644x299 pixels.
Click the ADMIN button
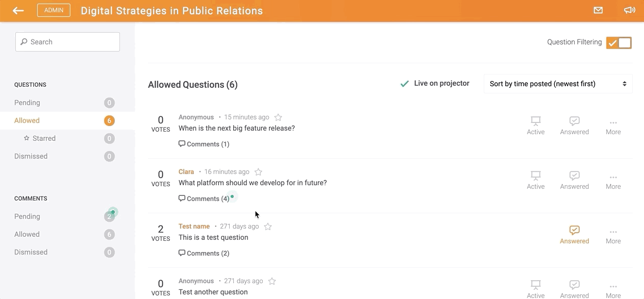54,10
